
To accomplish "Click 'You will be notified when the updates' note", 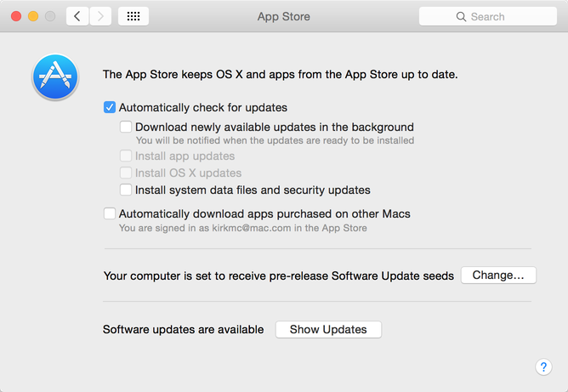I will coord(275,140).
